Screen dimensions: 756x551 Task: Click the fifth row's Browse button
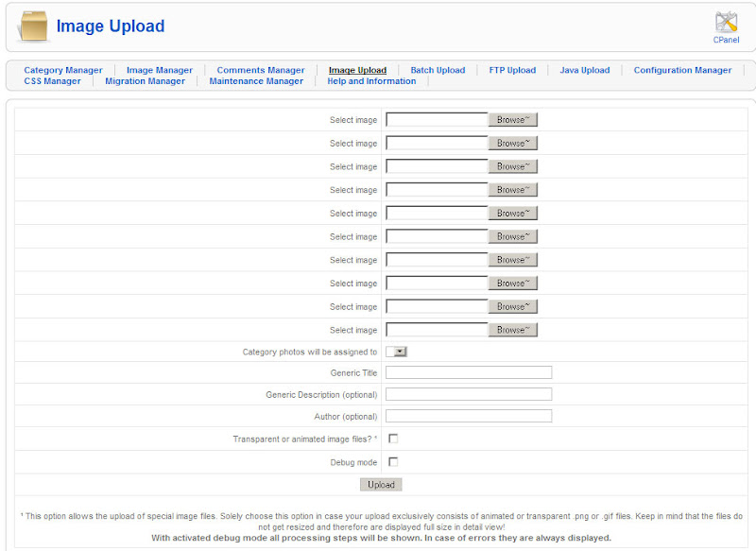point(513,213)
